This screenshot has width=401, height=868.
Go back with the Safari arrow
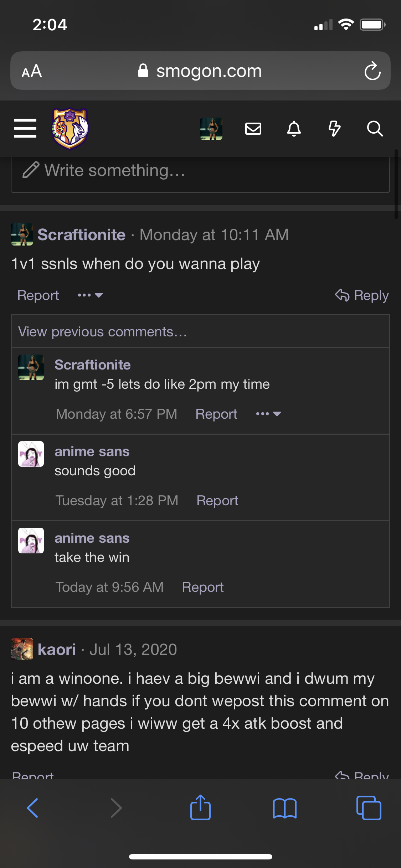[32, 808]
